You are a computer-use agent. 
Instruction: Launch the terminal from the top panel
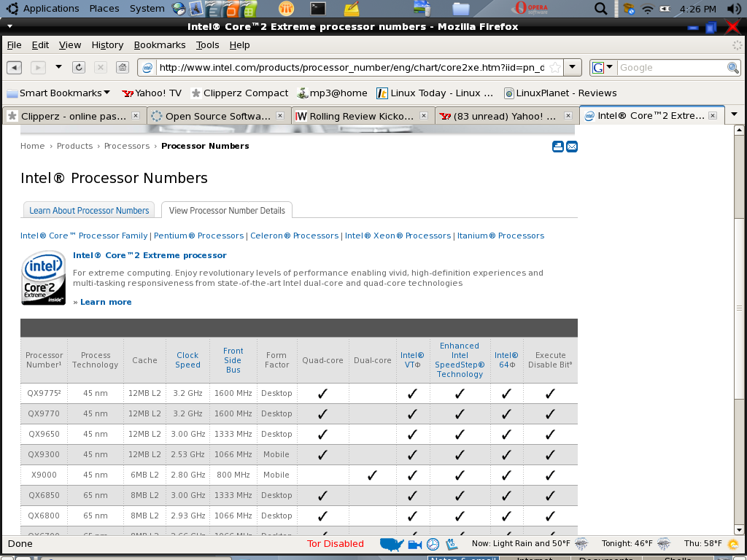(x=318, y=8)
